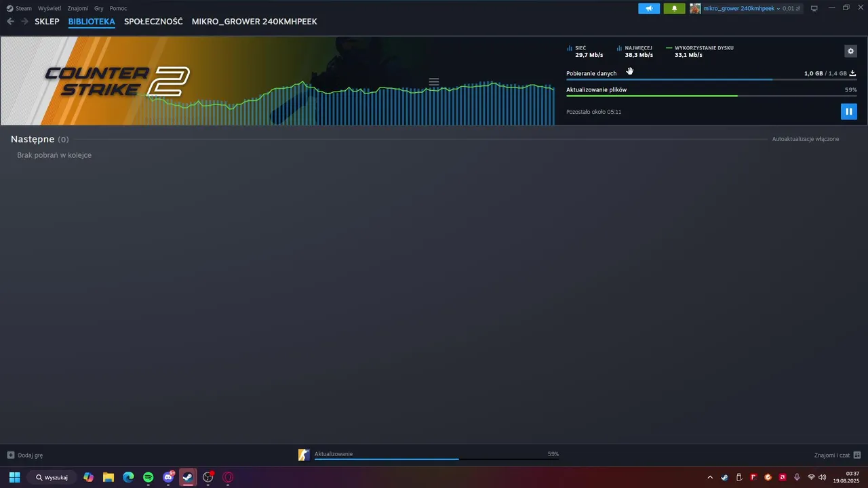Open the volume speaker tray icon

tap(823, 477)
